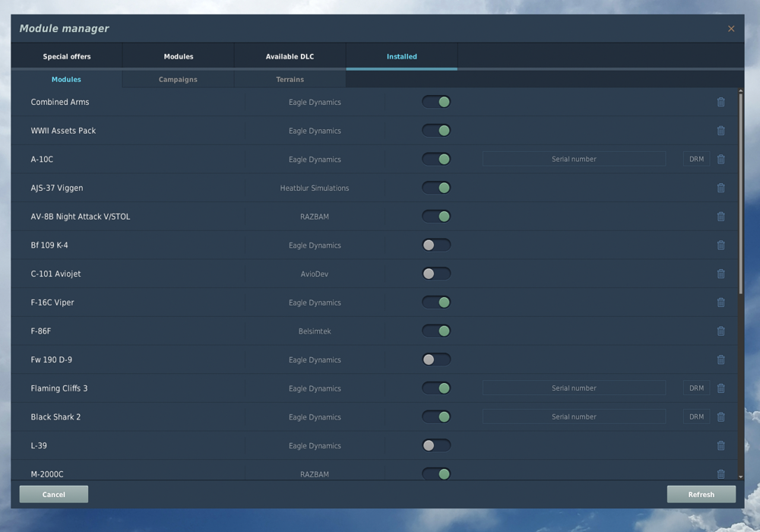
Task: Click Black Shark 2 Serial number field
Action: 574,416
